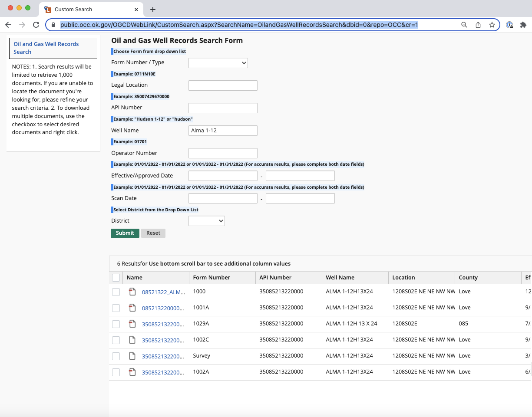The image size is (532, 417).
Task: Select the checkbox for the 1002C row
Action: pos(116,340)
